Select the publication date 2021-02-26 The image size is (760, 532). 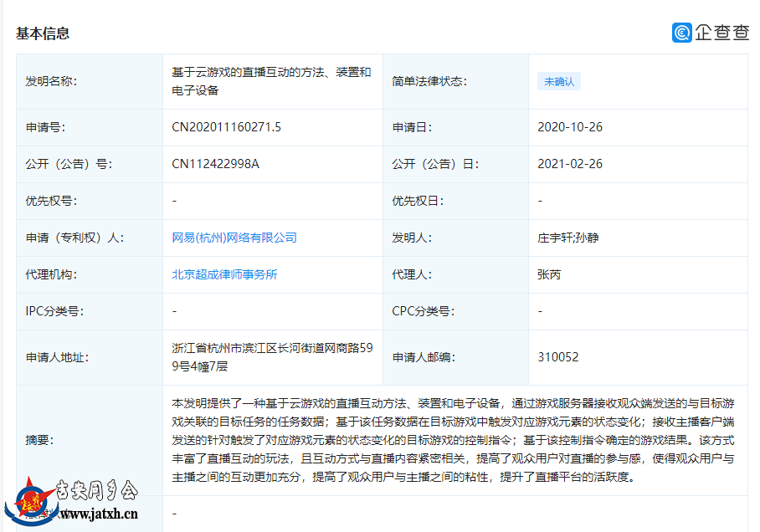pos(570,164)
